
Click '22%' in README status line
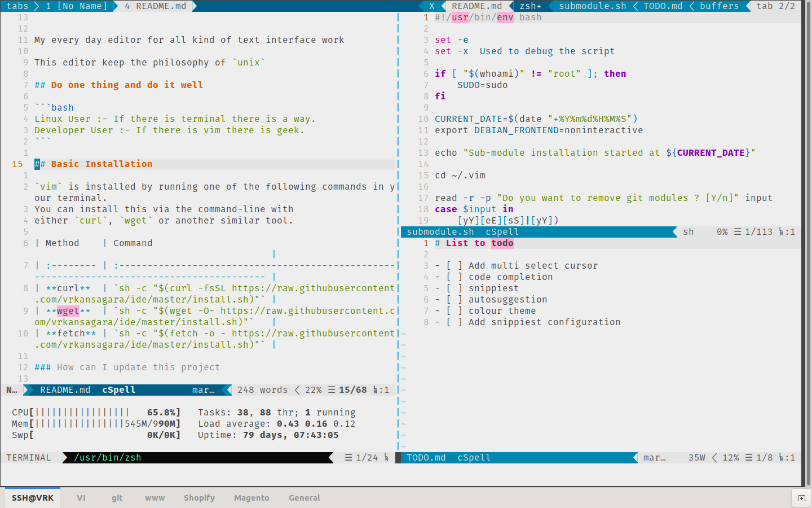click(x=314, y=390)
